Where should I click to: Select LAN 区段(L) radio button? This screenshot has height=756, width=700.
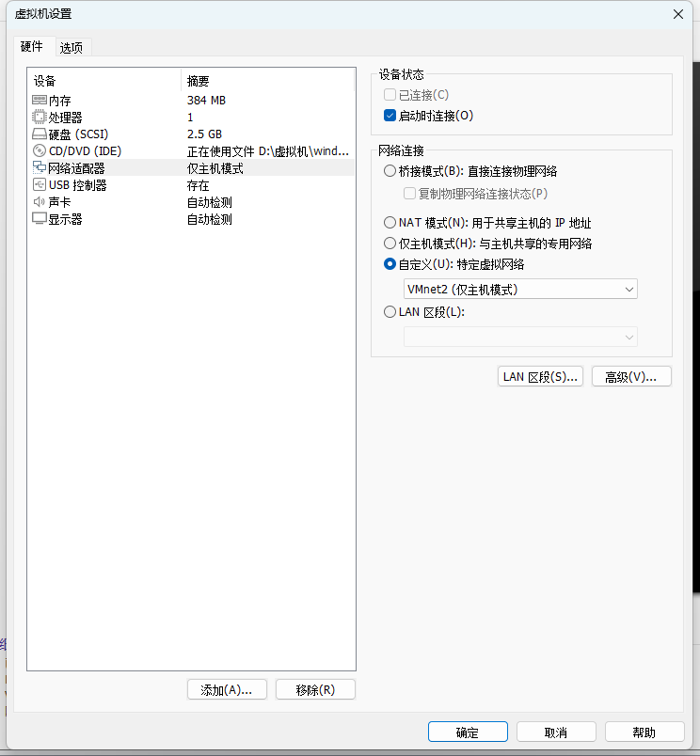tap(390, 312)
